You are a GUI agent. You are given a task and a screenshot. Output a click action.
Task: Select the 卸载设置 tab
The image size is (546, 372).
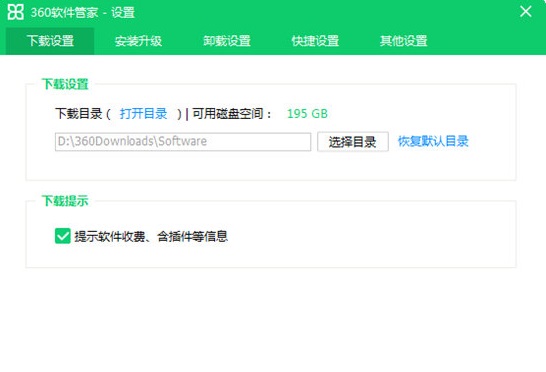pyautogui.click(x=227, y=41)
